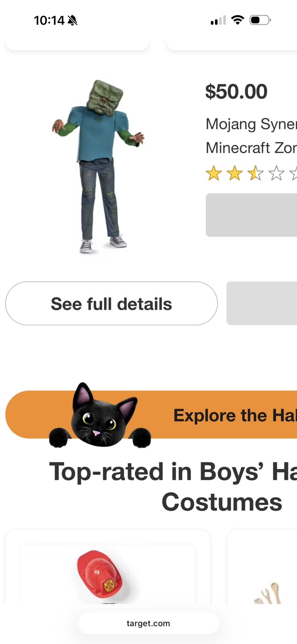This screenshot has width=297, height=644.
Task: Click the second yellow rating star
Action: (235, 173)
